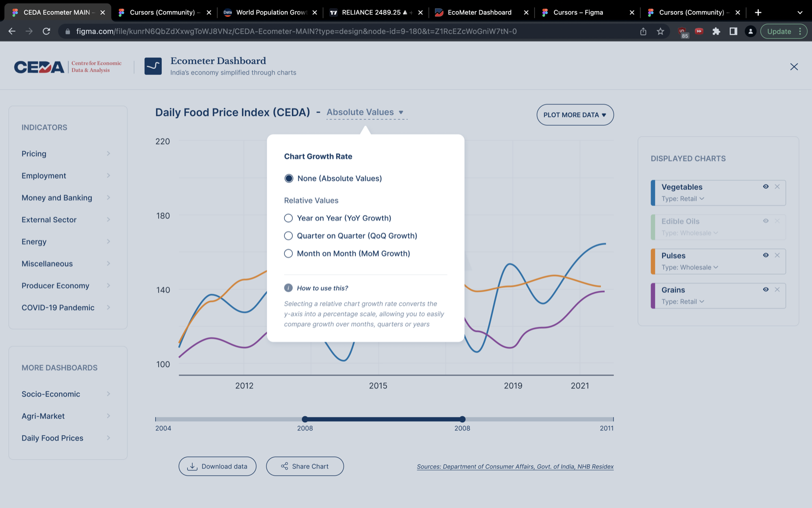Image resolution: width=812 pixels, height=508 pixels.
Task: Open the tab search chevron at top right
Action: 800,12
